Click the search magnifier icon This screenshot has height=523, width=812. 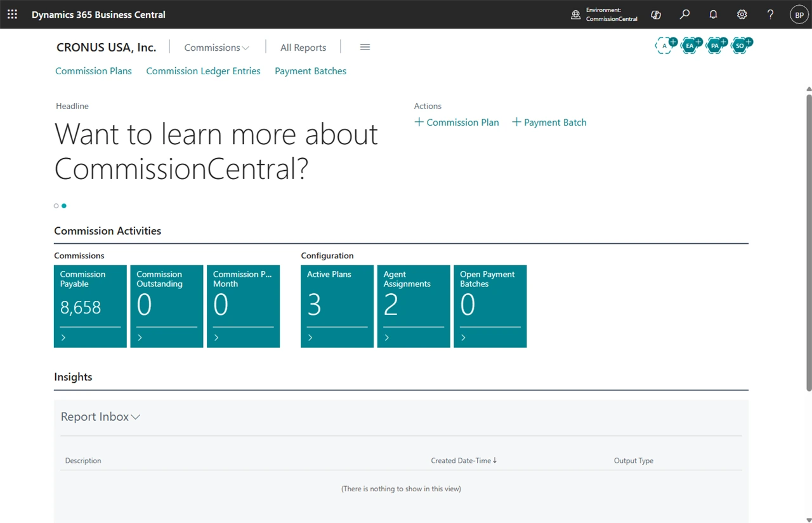[x=684, y=15]
